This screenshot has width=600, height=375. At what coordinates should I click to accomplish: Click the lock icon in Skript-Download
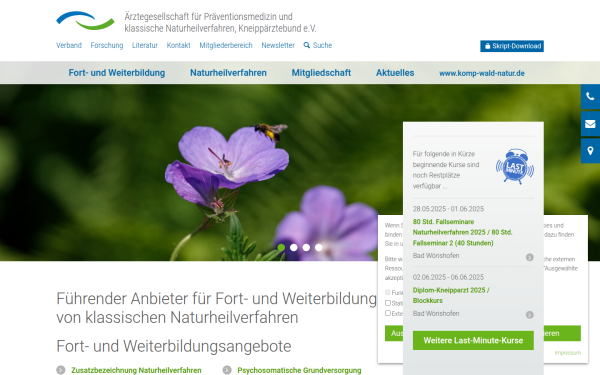[487, 46]
